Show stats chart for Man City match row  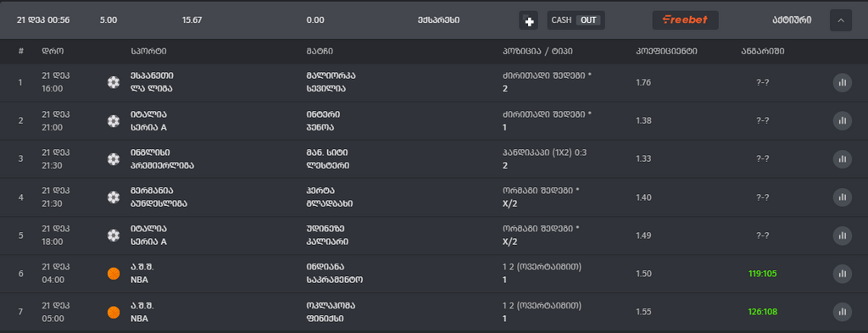[x=842, y=158]
